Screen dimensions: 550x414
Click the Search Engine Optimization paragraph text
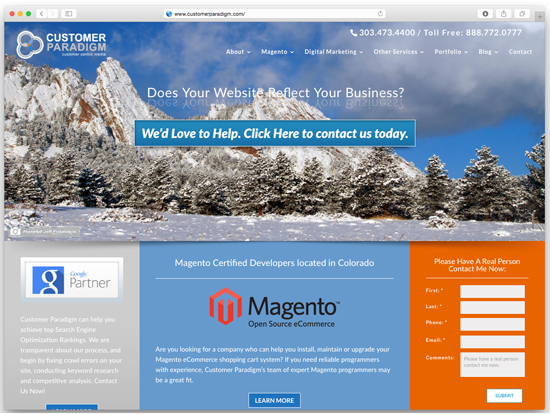point(71,355)
